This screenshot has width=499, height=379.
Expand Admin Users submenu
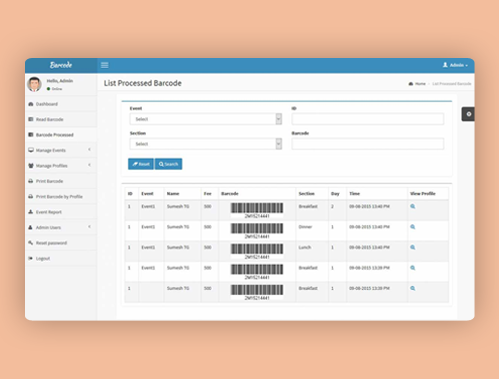(61, 227)
